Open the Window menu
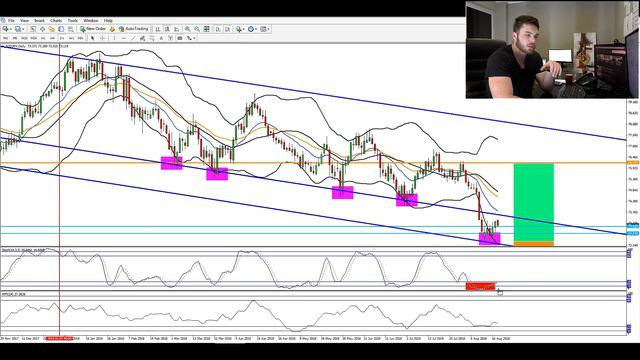 point(91,20)
